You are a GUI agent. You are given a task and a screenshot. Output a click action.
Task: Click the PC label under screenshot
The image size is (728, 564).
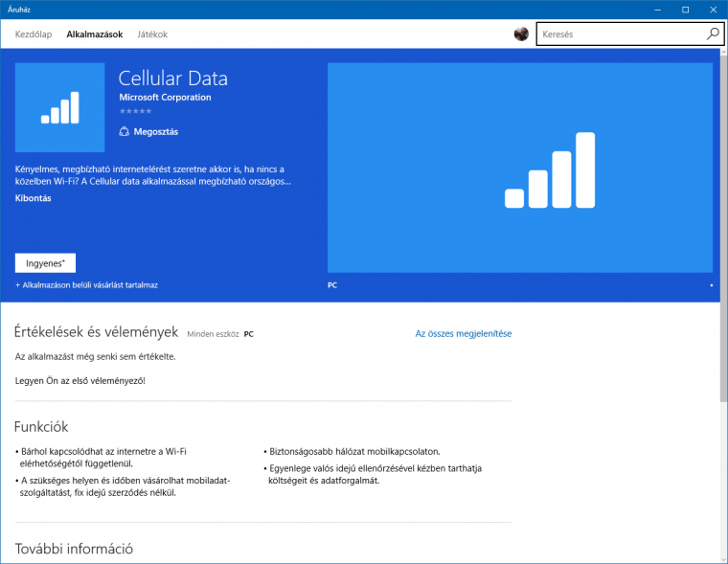(332, 285)
